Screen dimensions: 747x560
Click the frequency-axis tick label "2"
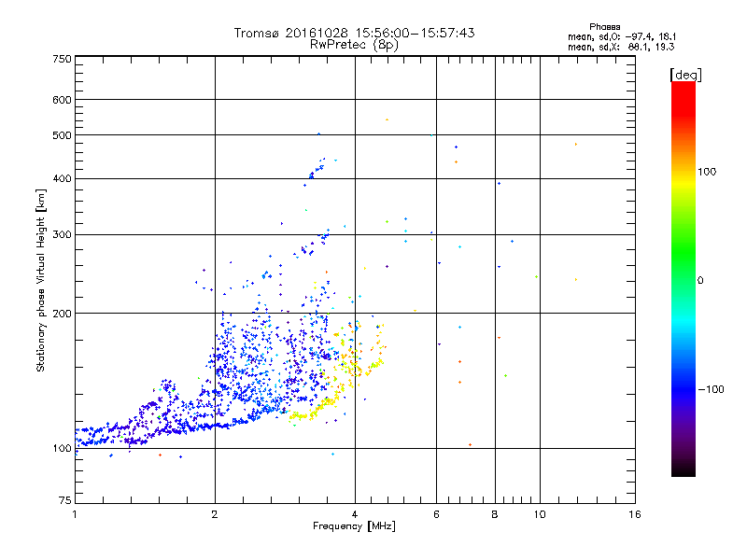pyautogui.click(x=215, y=514)
